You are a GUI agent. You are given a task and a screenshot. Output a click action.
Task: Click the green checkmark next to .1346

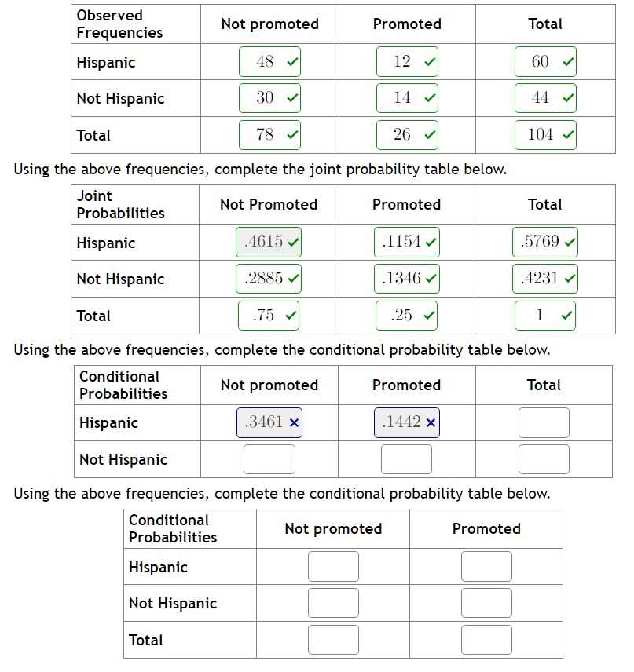point(431,279)
